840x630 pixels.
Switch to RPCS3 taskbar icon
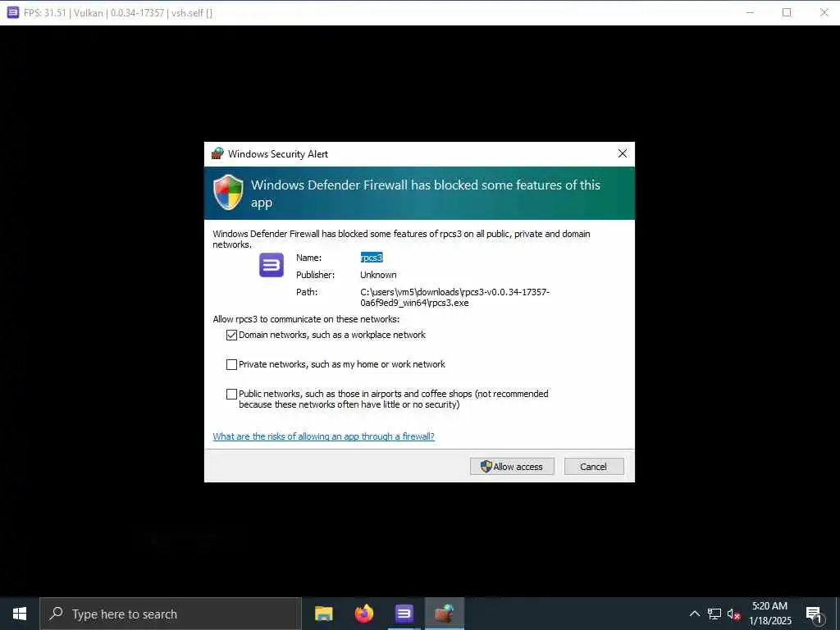[404, 614]
